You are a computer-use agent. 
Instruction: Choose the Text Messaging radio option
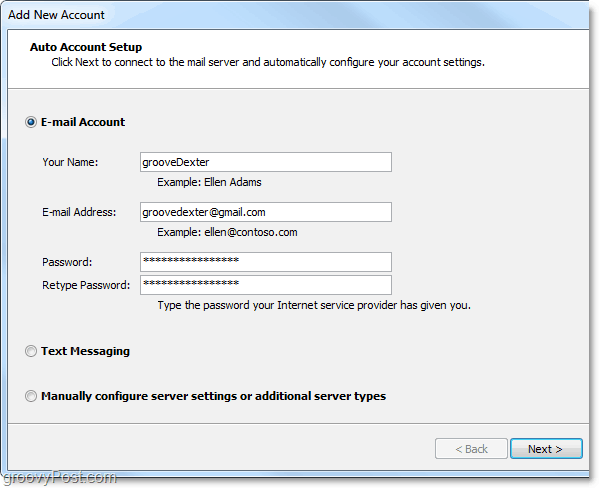[31, 351]
